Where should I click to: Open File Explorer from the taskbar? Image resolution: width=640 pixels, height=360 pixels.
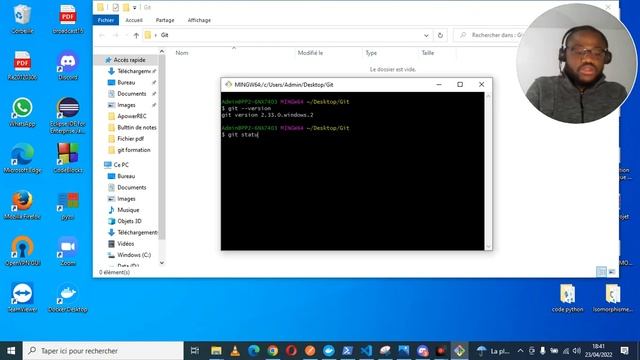click(x=216, y=351)
